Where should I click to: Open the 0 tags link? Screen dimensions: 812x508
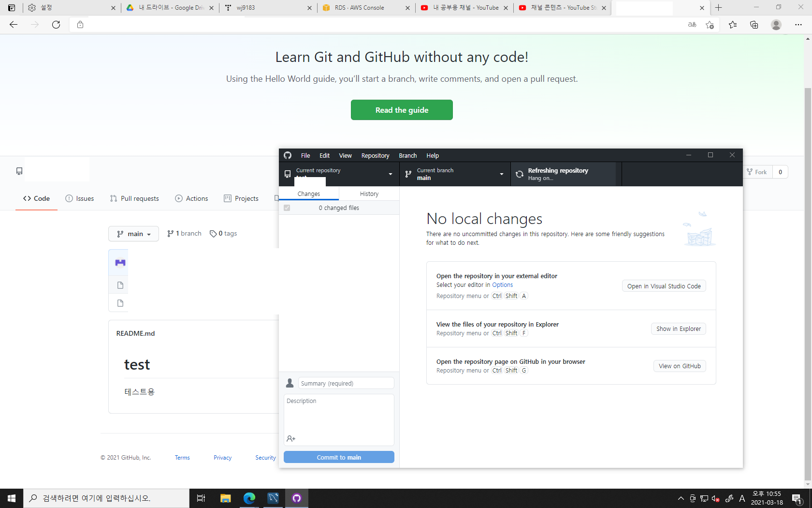click(x=223, y=233)
